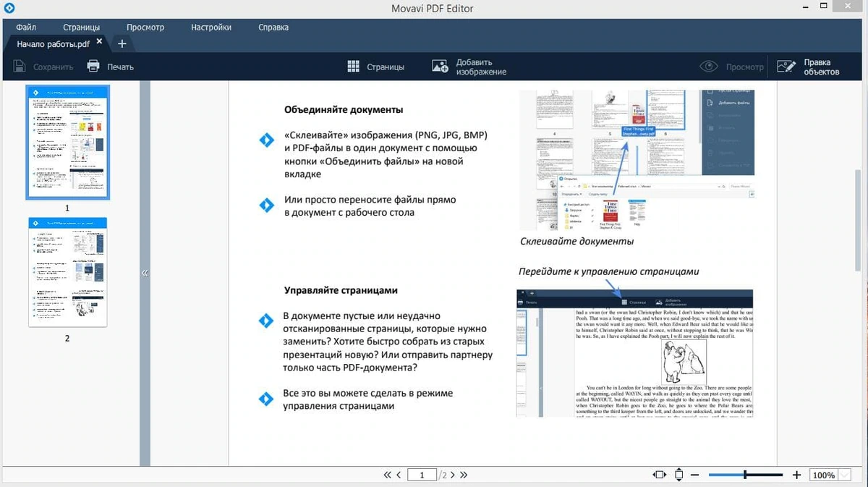Open the 100% zoom dropdown
The width and height of the screenshot is (868, 487).
845,475
